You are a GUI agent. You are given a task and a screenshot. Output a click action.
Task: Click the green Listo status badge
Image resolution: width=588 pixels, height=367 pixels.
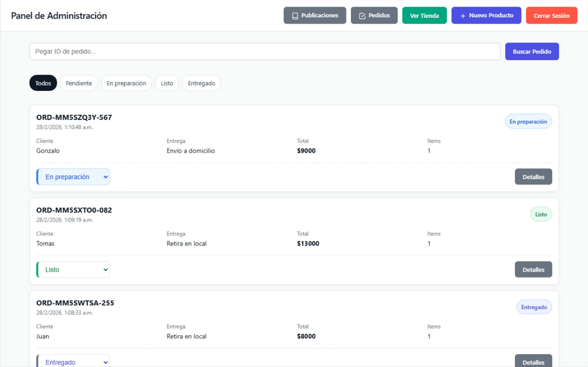(x=541, y=214)
